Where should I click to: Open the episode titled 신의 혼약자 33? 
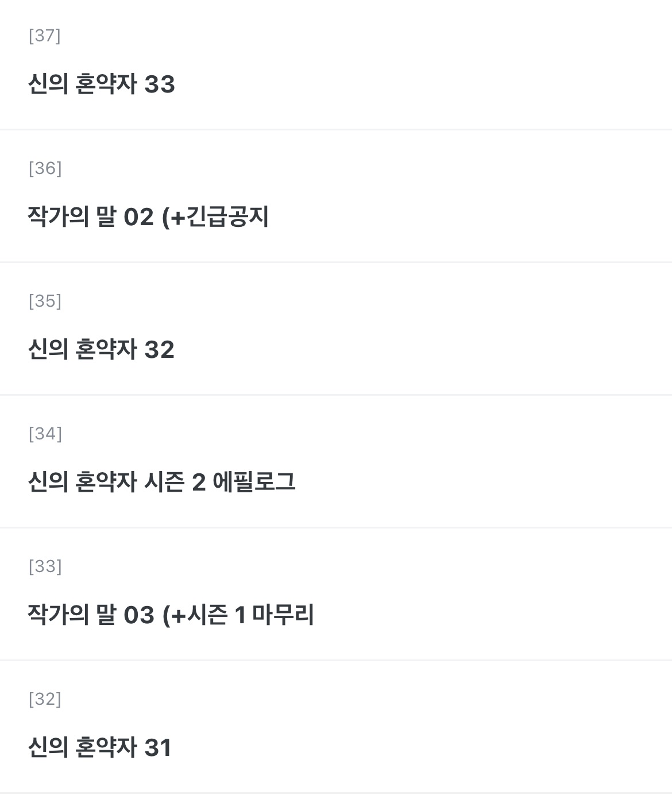click(x=101, y=84)
